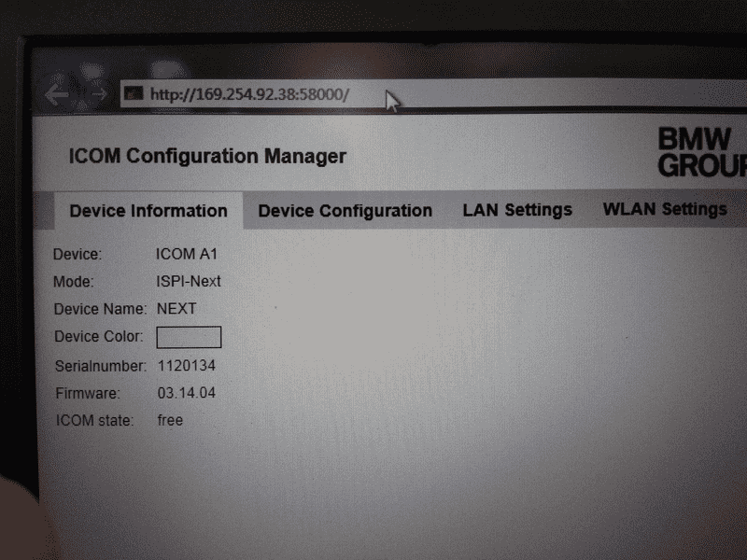Click the browser forward arrow
The image size is (747, 560).
[x=98, y=94]
